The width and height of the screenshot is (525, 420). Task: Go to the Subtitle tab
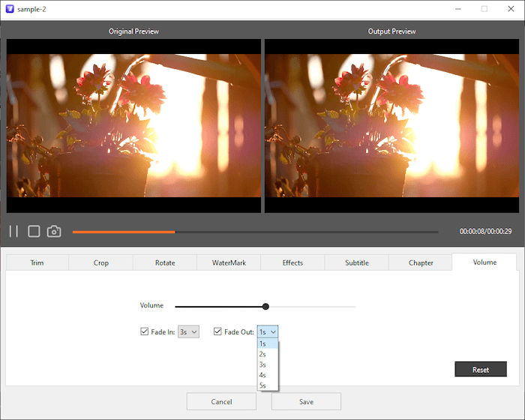[356, 262]
